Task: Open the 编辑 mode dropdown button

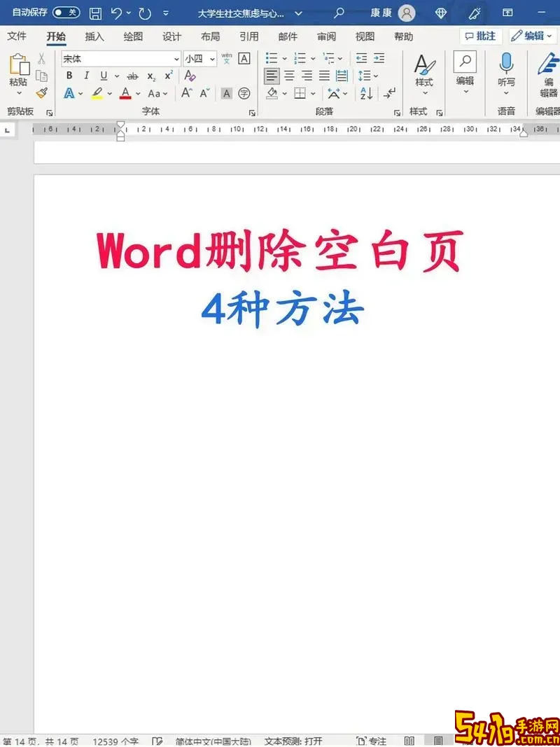Action: 531,36
